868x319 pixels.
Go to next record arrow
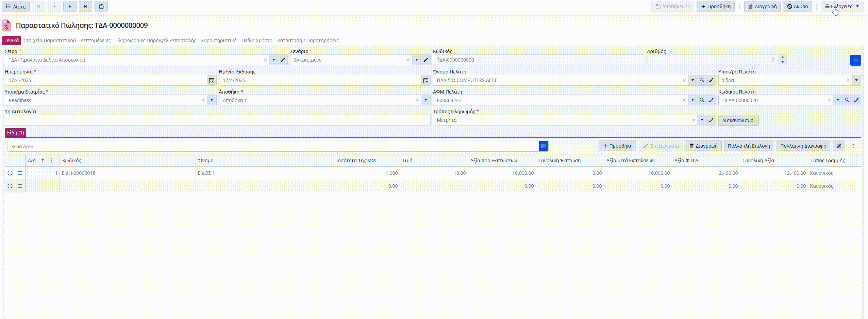tap(70, 6)
